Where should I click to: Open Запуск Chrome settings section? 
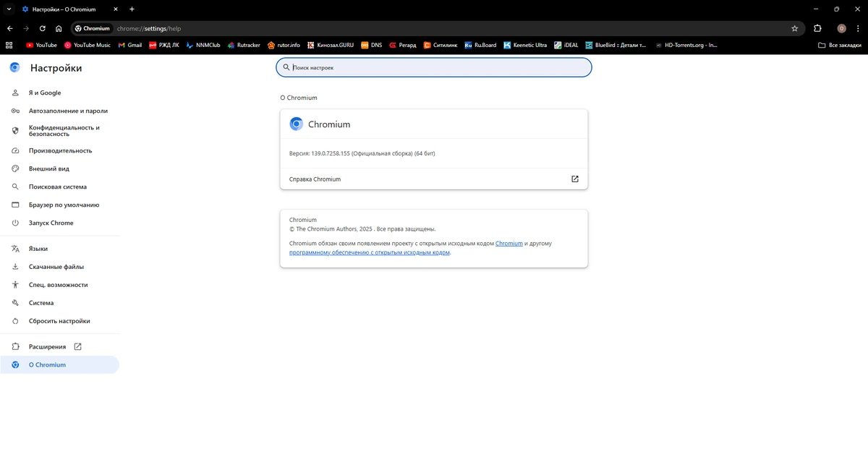pyautogui.click(x=59, y=223)
